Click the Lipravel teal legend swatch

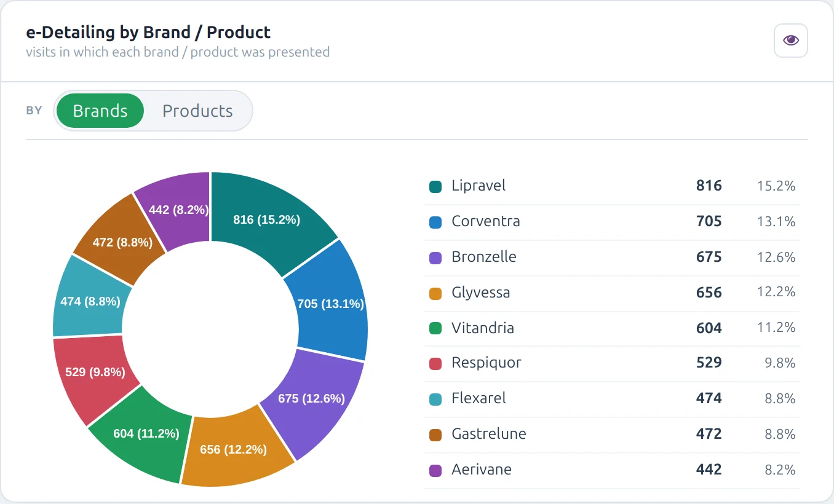pyautogui.click(x=435, y=186)
